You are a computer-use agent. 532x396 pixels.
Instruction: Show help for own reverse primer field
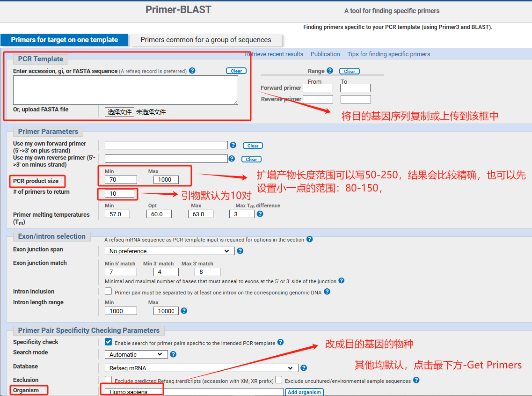pyautogui.click(x=232, y=159)
